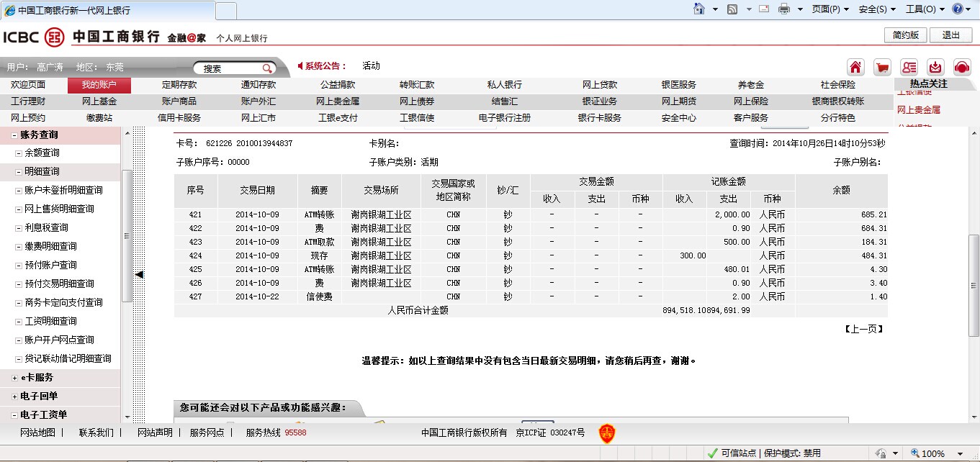Open the 转账汇款 menu item
Image resolution: width=980 pixels, height=462 pixels.
(x=417, y=85)
